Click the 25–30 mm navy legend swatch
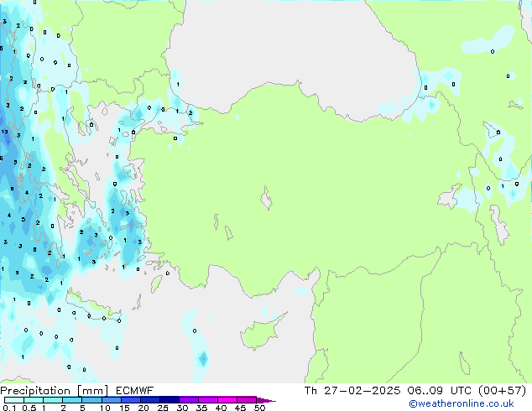Viewport: 532px width, 411px height. (x=170, y=400)
